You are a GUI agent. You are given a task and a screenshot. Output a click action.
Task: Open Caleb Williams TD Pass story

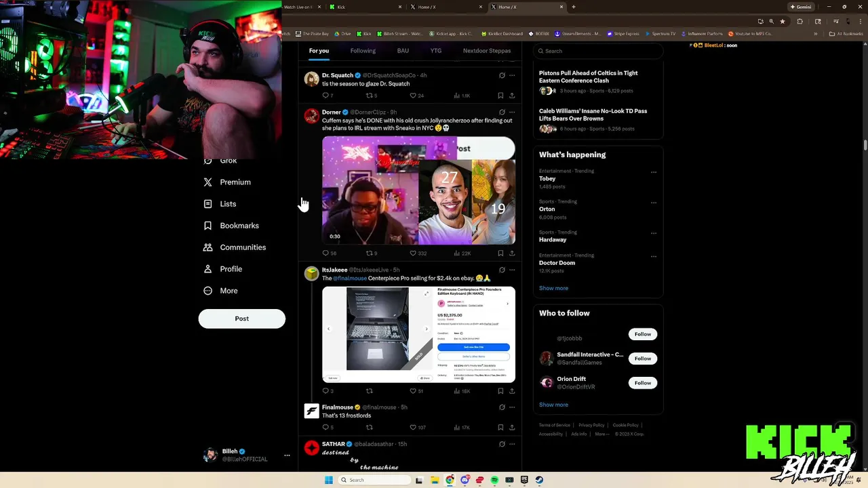point(597,119)
